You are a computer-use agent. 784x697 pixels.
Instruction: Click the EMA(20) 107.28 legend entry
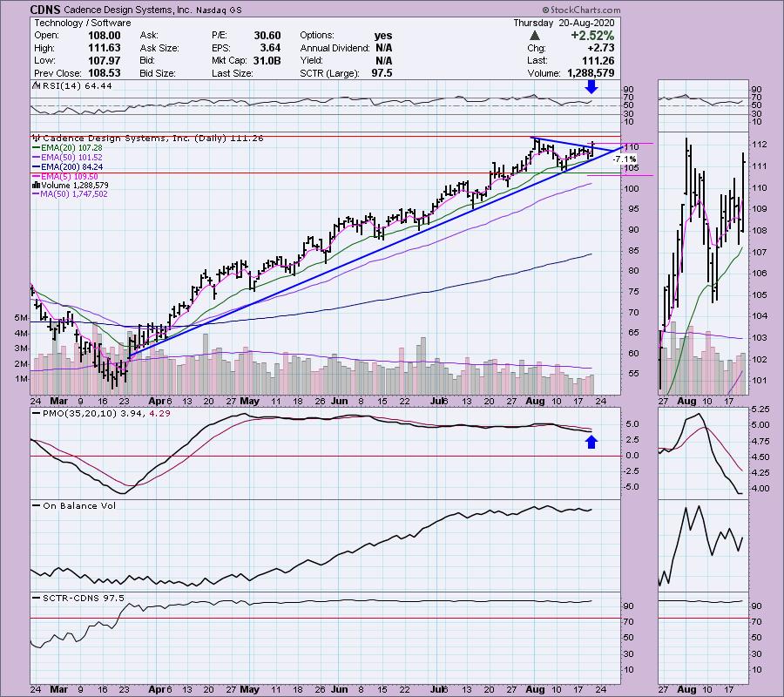click(72, 148)
